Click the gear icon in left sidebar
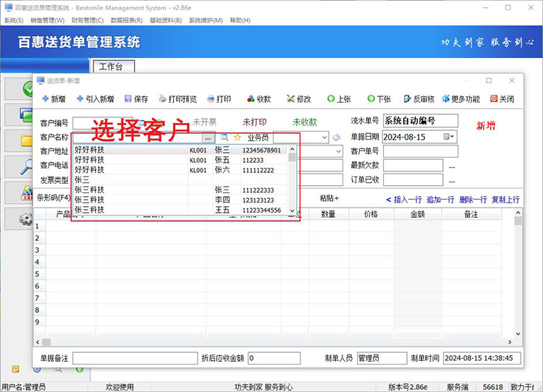543x392 pixels. [26, 219]
